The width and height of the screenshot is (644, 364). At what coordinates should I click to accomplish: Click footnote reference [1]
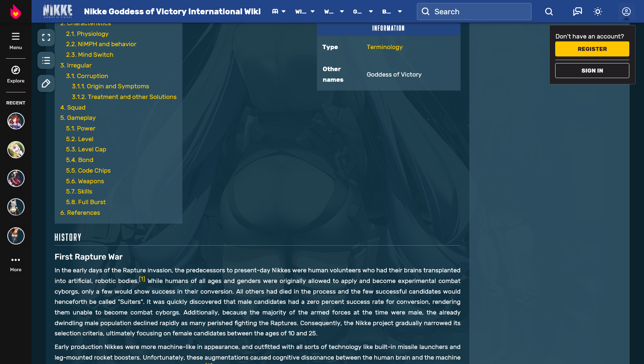(x=142, y=279)
